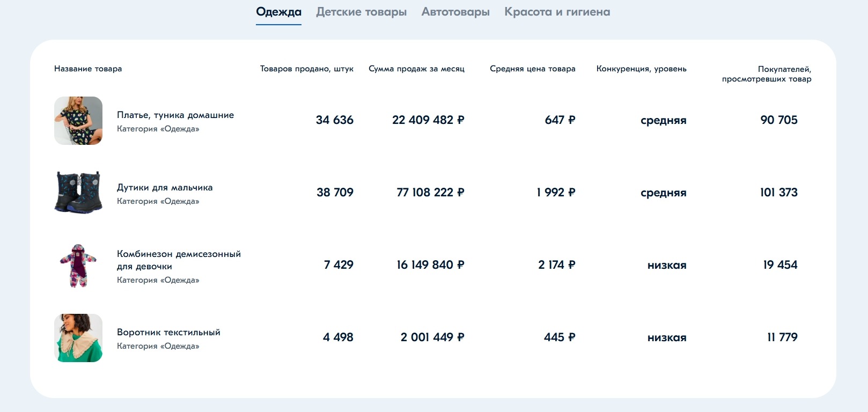Open the Детские товары tab
868x412 pixels.
coord(361,12)
